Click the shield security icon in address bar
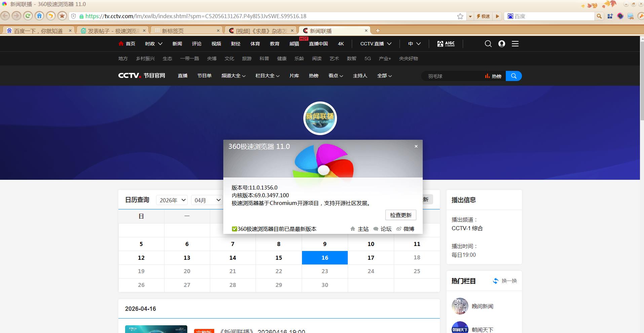This screenshot has height=333, width=644. coord(74,16)
